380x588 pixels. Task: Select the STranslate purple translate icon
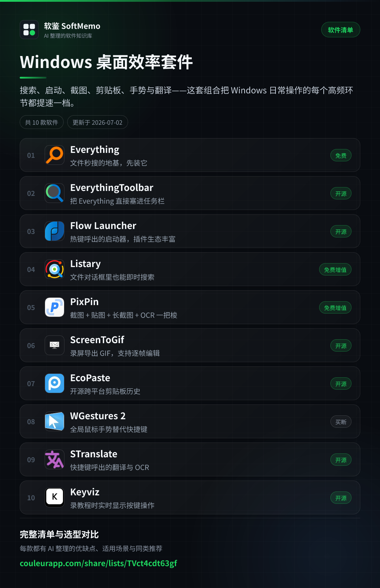click(55, 459)
